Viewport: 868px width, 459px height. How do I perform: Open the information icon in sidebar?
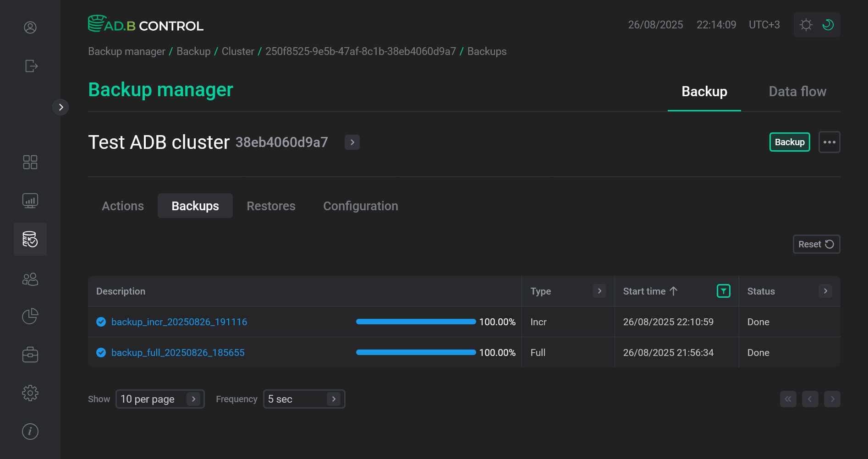[x=30, y=432]
